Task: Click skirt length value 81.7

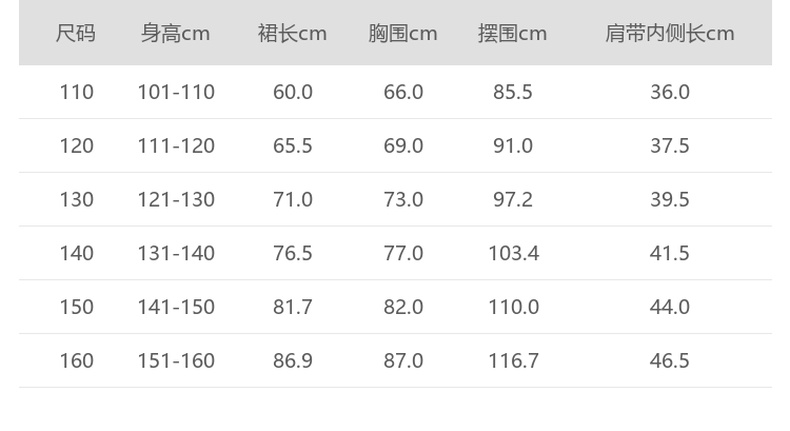Action: 292,307
